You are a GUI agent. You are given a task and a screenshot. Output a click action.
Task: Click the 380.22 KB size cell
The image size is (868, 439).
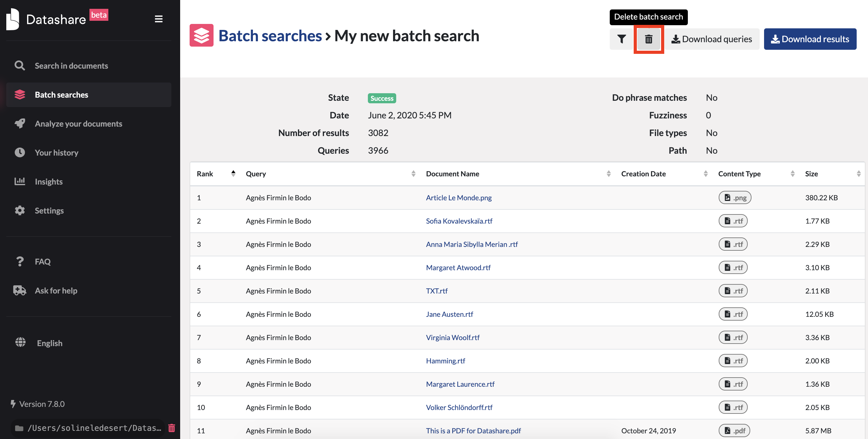pos(821,197)
